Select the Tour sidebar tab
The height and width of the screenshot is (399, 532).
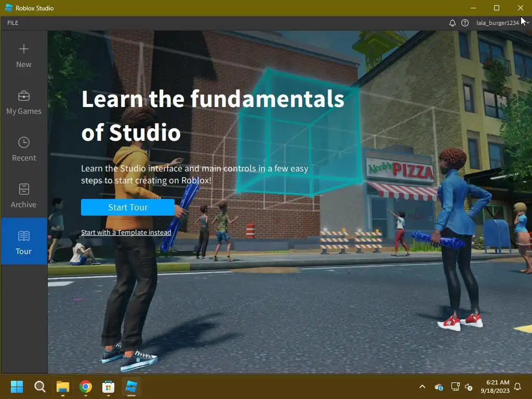click(24, 241)
